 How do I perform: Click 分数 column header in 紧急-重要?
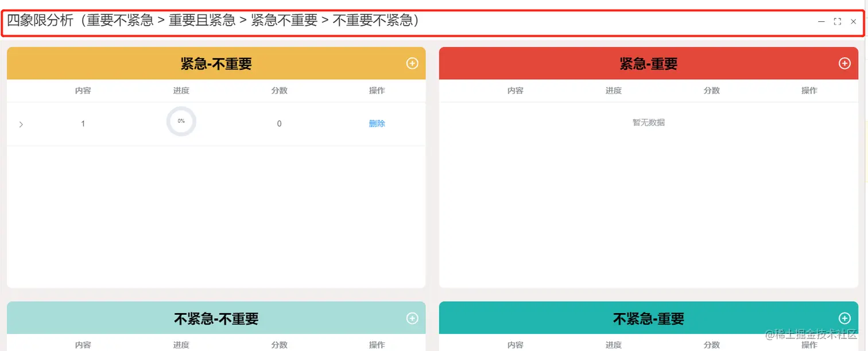712,91
